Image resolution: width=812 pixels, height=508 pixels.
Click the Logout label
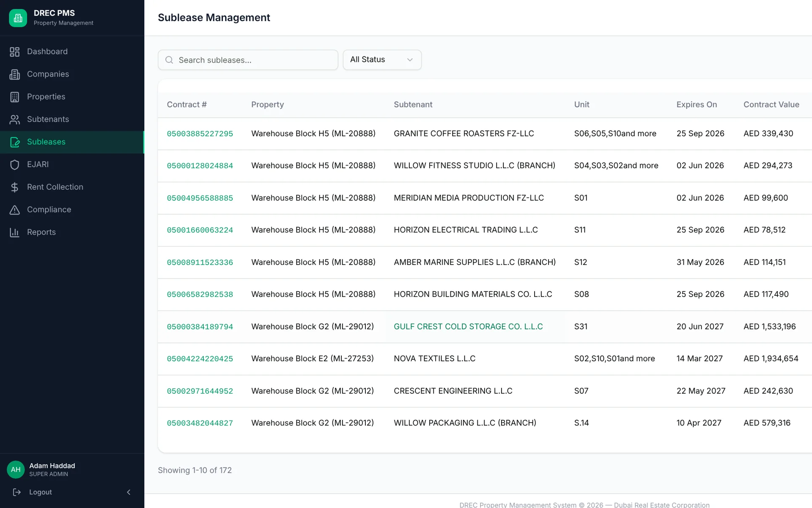41,492
